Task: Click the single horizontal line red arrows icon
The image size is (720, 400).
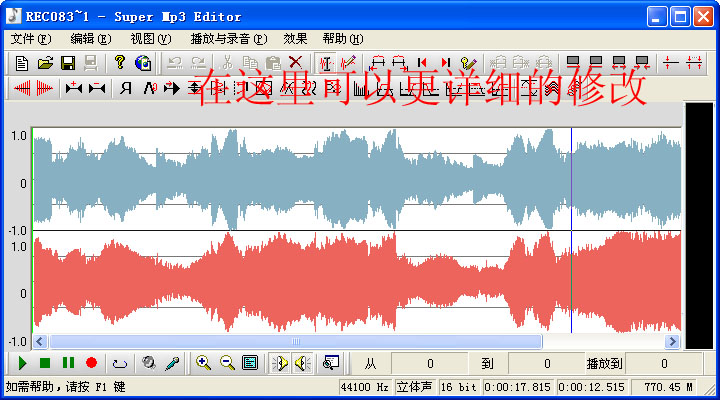Action: (x=671, y=62)
